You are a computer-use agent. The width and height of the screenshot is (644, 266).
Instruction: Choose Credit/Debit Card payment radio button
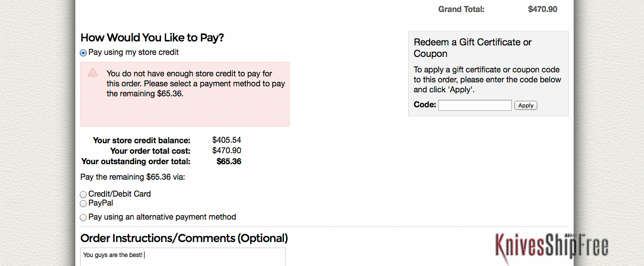tap(83, 194)
